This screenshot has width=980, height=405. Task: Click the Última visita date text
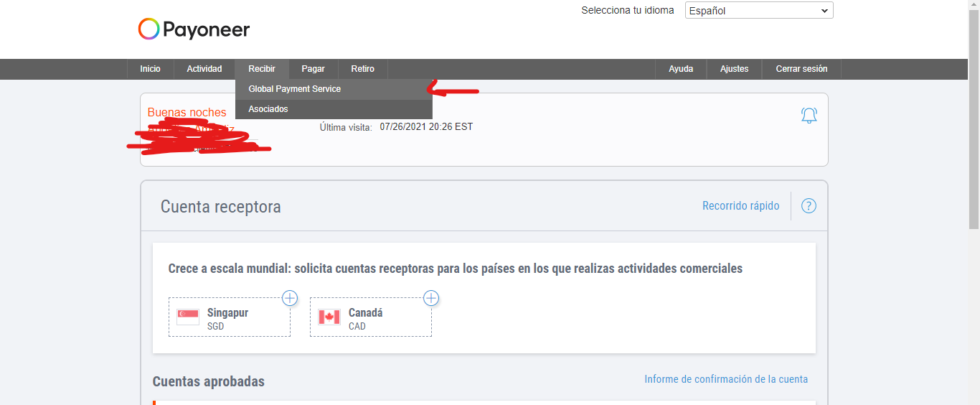click(x=426, y=127)
